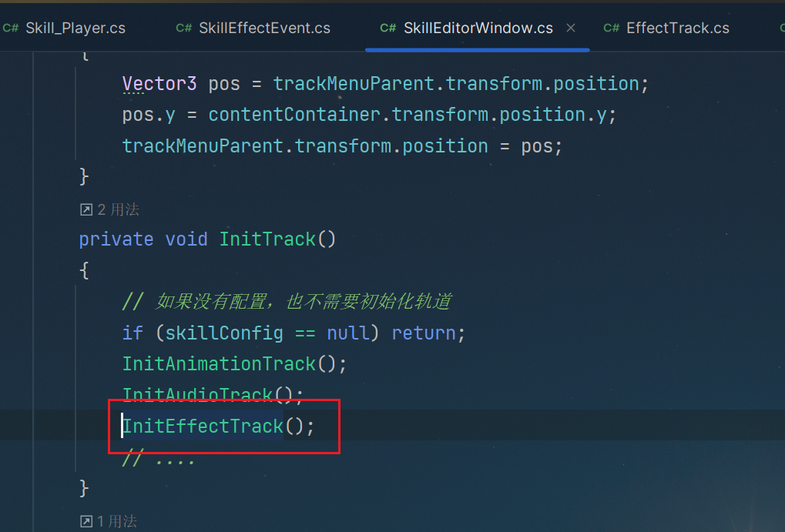Click the C# icon on SkillEffectEvent.cs tab
Viewport: 785px width, 532px height.
(x=184, y=28)
